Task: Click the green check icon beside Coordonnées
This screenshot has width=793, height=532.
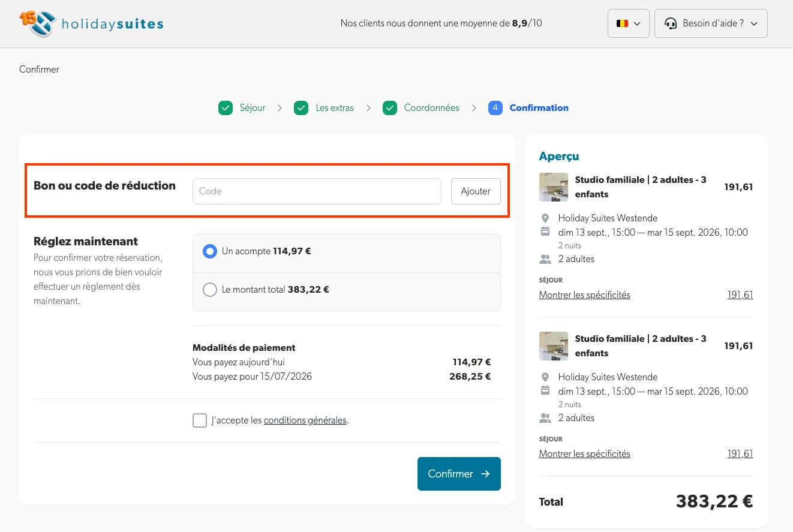Action: tap(390, 108)
